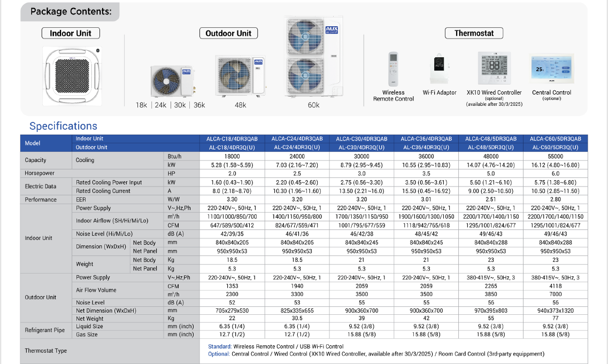The image size is (608, 364).
Task: Click the Indoor Unit label box
Action: (x=71, y=33)
